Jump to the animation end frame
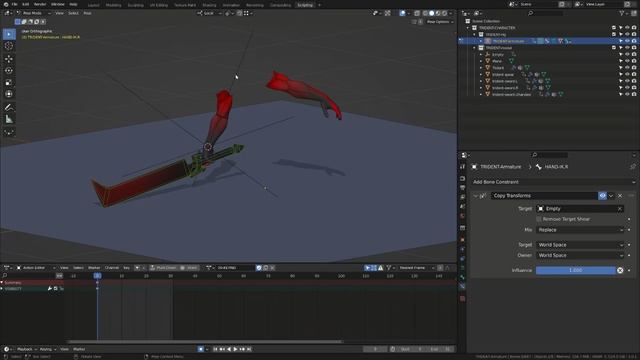The height and width of the screenshot is (360, 640). 249,349
